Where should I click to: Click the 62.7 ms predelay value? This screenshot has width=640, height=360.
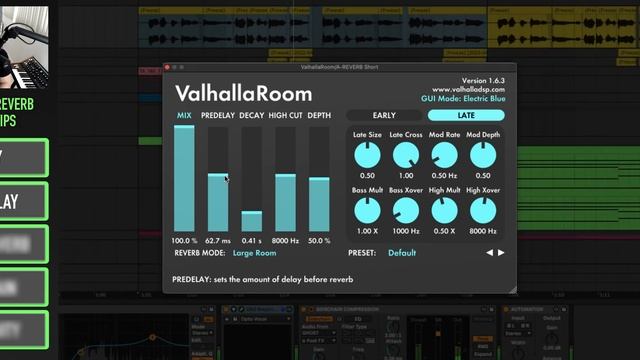[218, 241]
